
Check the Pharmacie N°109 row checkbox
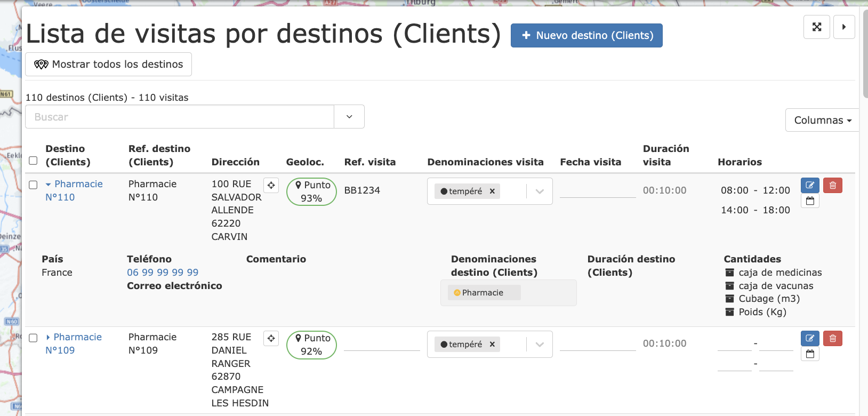33,338
